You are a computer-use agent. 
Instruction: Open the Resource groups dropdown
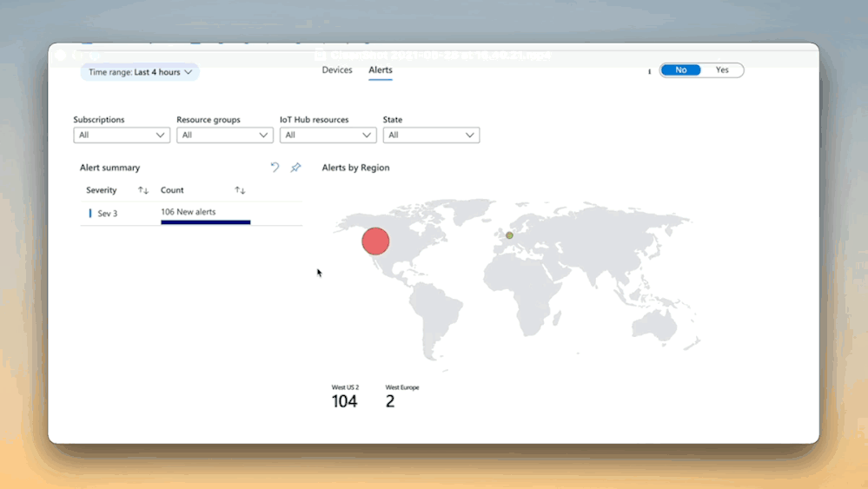225,135
